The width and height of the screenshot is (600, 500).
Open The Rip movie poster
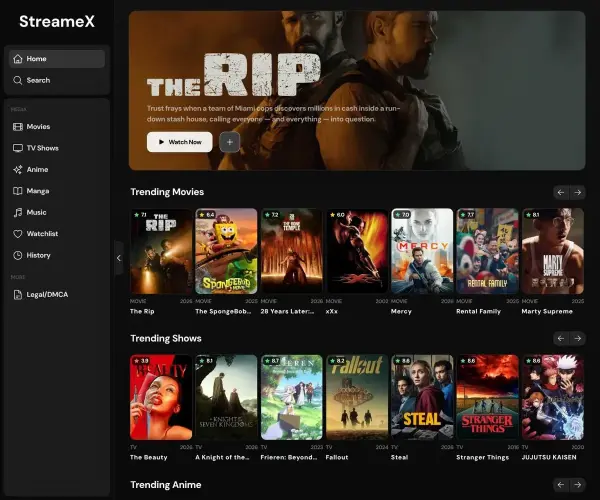click(161, 251)
